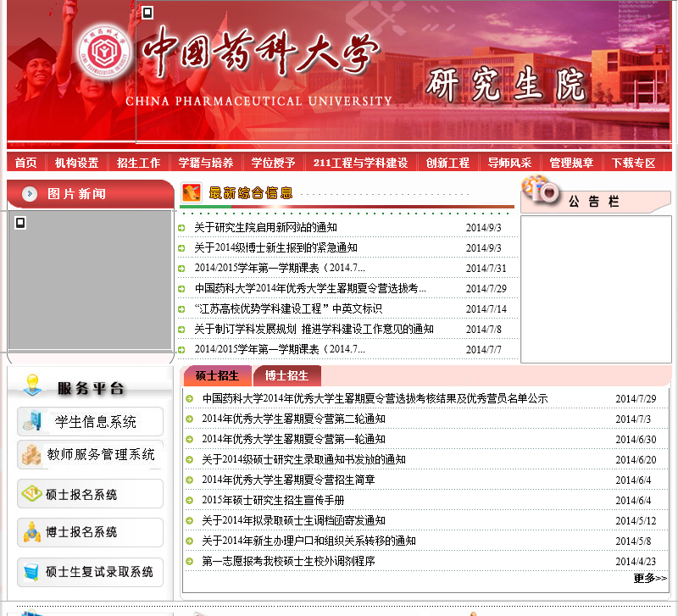Open 关于2014年新生办理户口和组织关系转移的通知
The height and width of the screenshot is (616, 678).
308,541
